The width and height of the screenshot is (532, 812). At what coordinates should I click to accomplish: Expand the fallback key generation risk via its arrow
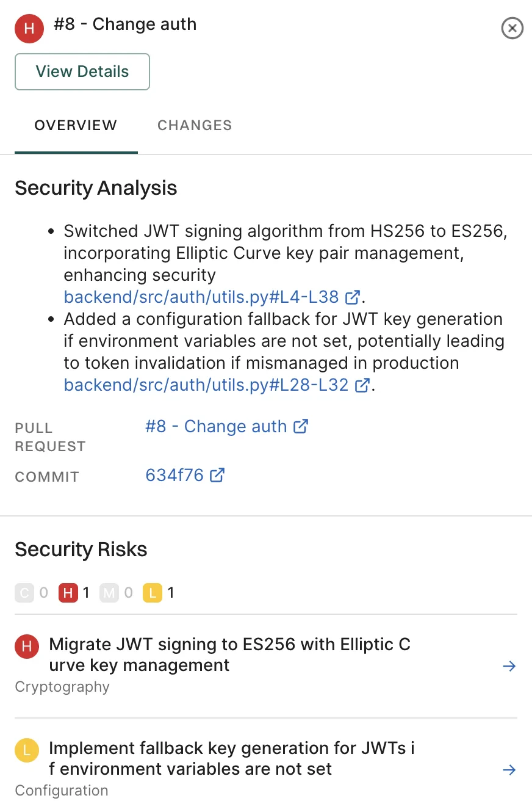click(509, 770)
